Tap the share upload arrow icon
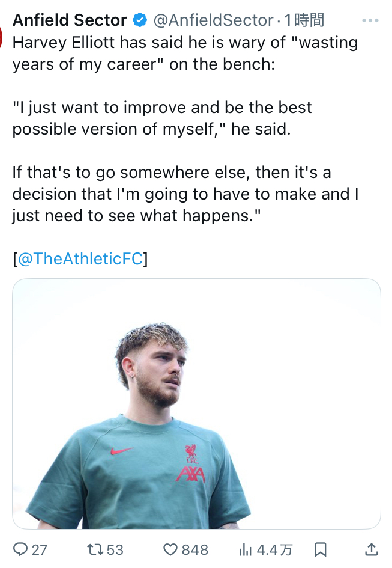The height and width of the screenshot is (568, 392). pos(372,549)
